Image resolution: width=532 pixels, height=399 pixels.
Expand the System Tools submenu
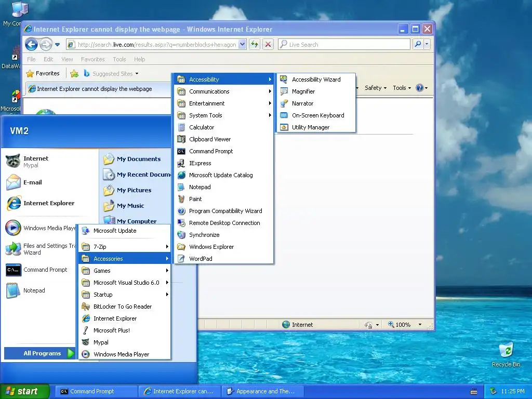click(224, 115)
